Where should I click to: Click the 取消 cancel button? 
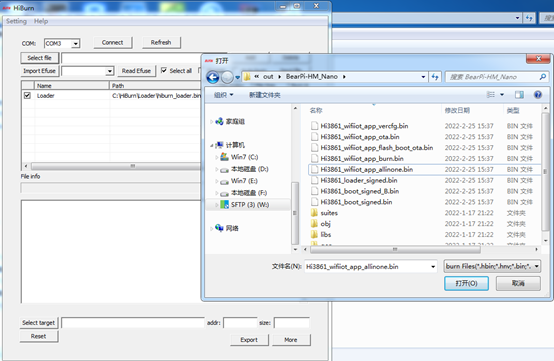[x=518, y=283]
